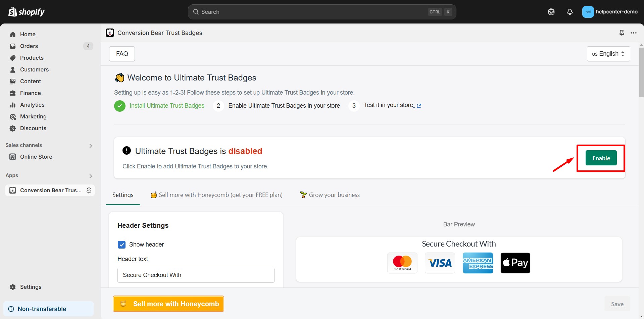This screenshot has height=319, width=644.
Task: Uncheck the Show header checkbox
Action: [121, 245]
